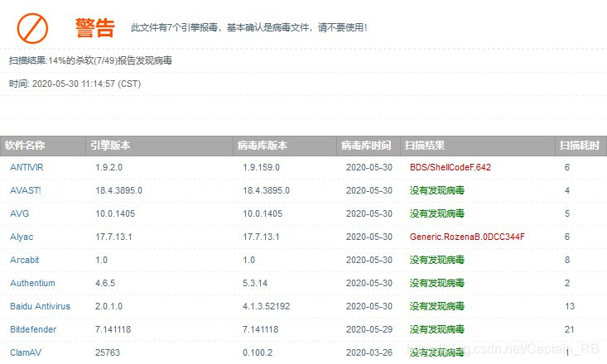The image size is (607, 364).
Task: Click the 警告 warning heading
Action: point(95,28)
